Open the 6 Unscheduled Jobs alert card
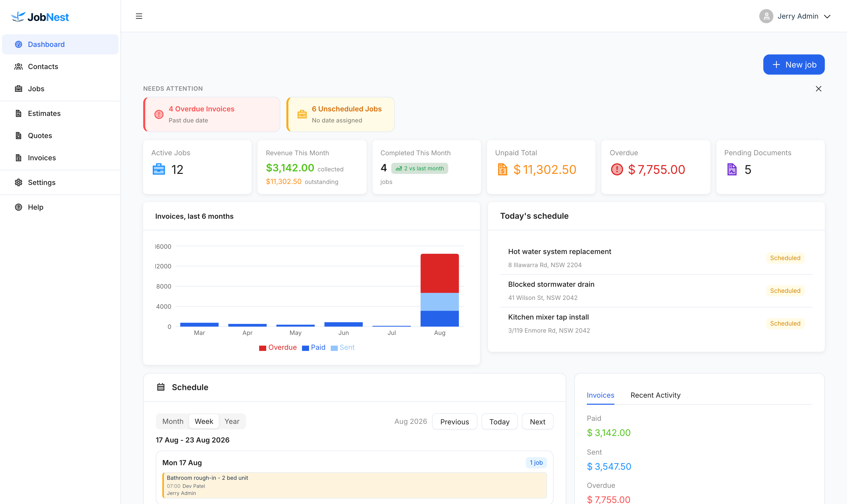 click(340, 114)
